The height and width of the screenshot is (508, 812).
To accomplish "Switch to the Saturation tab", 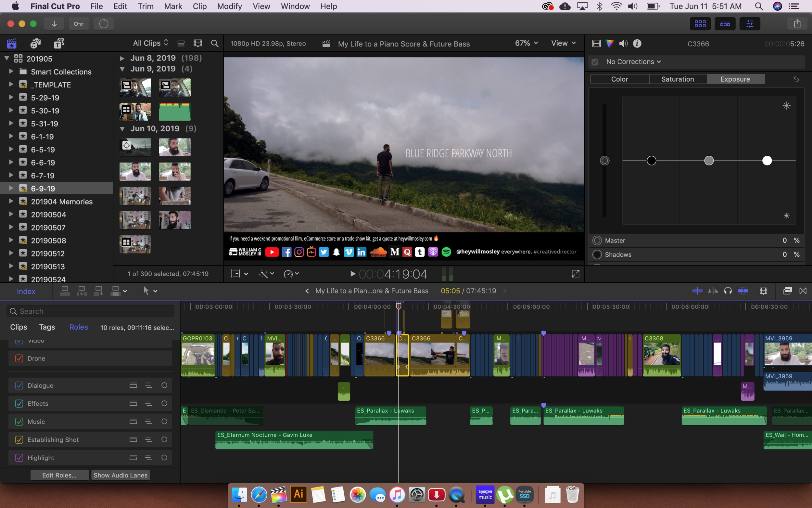I will [x=678, y=79].
